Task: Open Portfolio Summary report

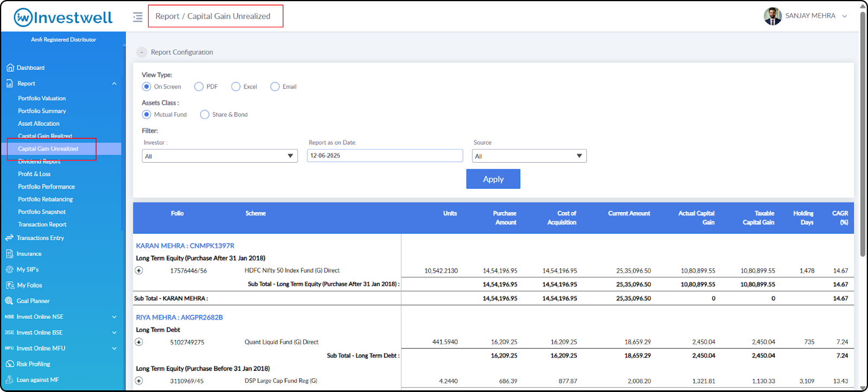Action: pos(42,111)
